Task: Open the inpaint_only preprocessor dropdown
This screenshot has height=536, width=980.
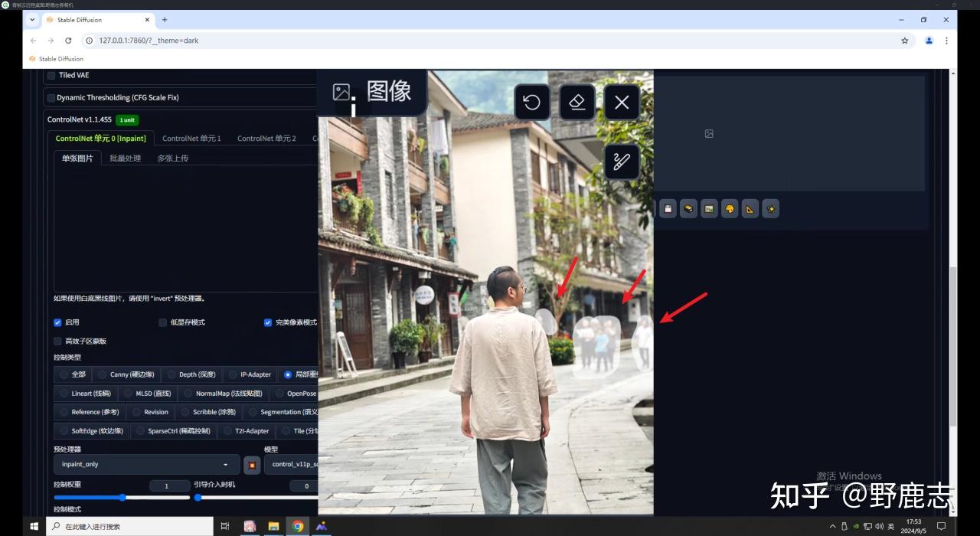Action: [144, 464]
